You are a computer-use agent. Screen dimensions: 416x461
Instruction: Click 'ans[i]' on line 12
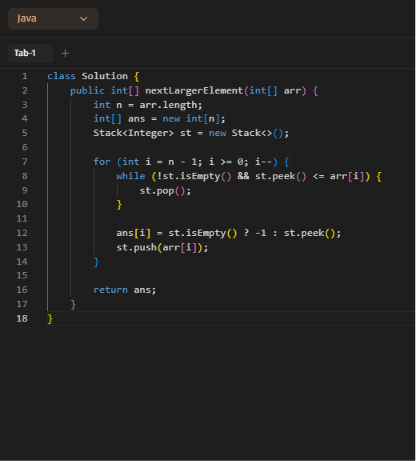click(134, 233)
